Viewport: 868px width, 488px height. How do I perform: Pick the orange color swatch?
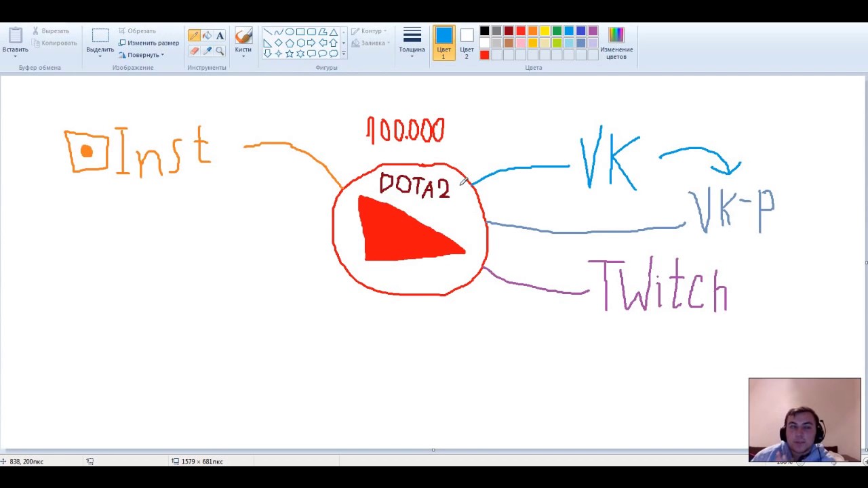(x=532, y=31)
